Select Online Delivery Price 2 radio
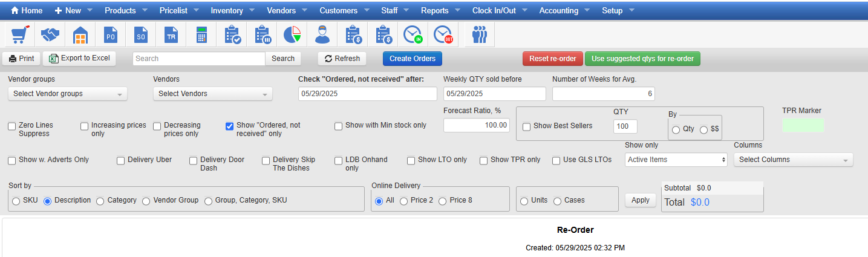Viewport: 868px width, 257px height. [404, 201]
